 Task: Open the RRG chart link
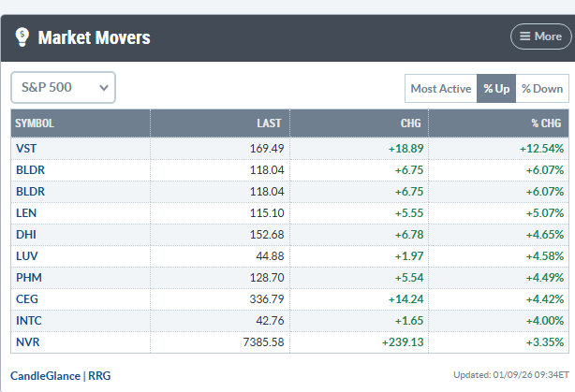[98, 375]
